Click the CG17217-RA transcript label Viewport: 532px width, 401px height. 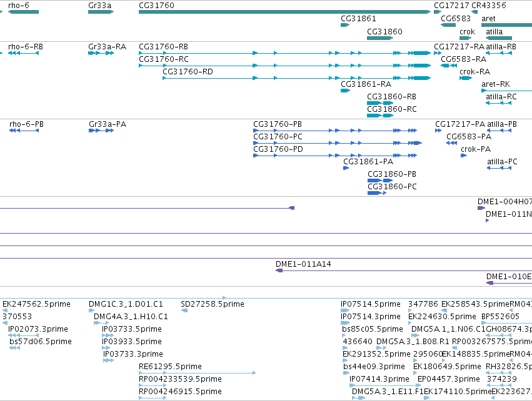tap(459, 47)
